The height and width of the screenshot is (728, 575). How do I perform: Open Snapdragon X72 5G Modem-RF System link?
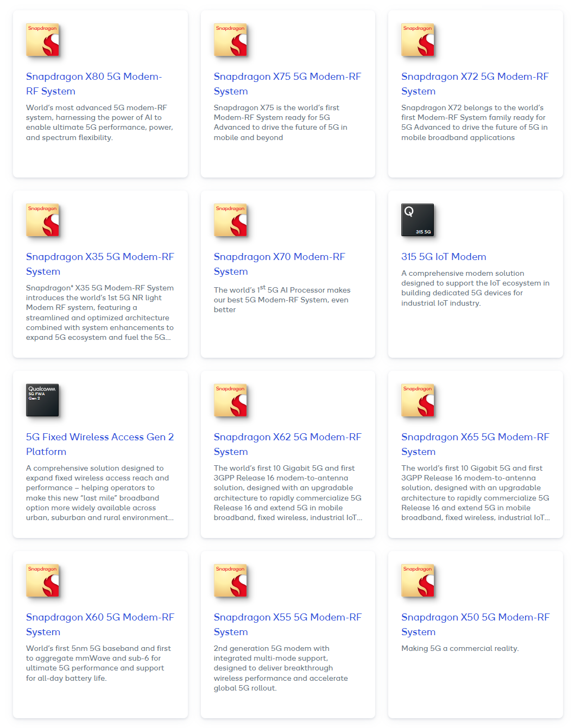click(475, 84)
